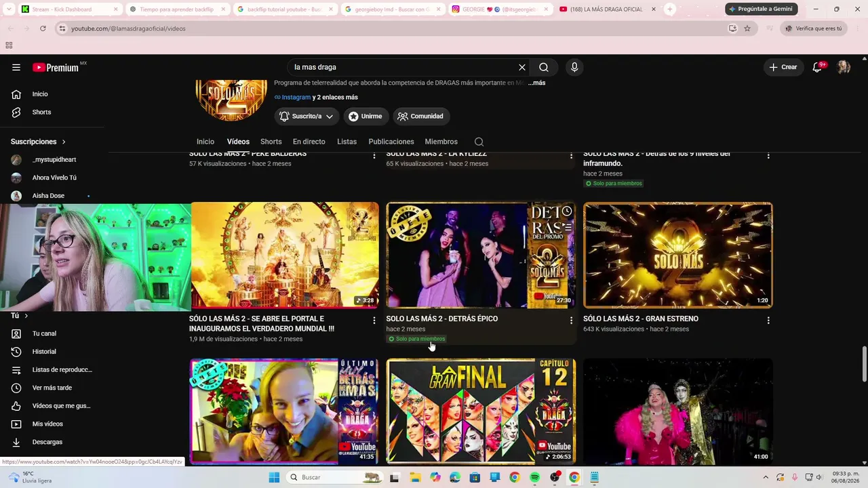Open Notepad from the taskbar
The image size is (868, 488).
[x=595, y=477]
